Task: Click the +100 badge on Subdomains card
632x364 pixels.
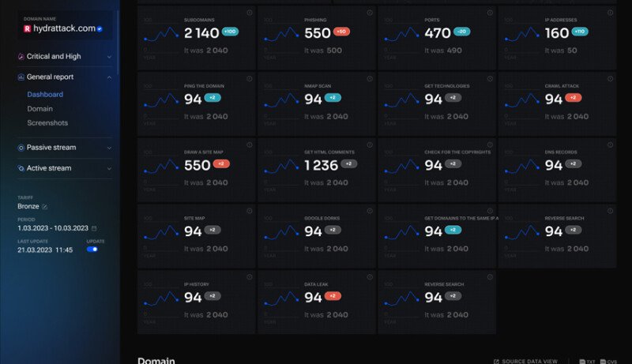Action: [x=231, y=32]
